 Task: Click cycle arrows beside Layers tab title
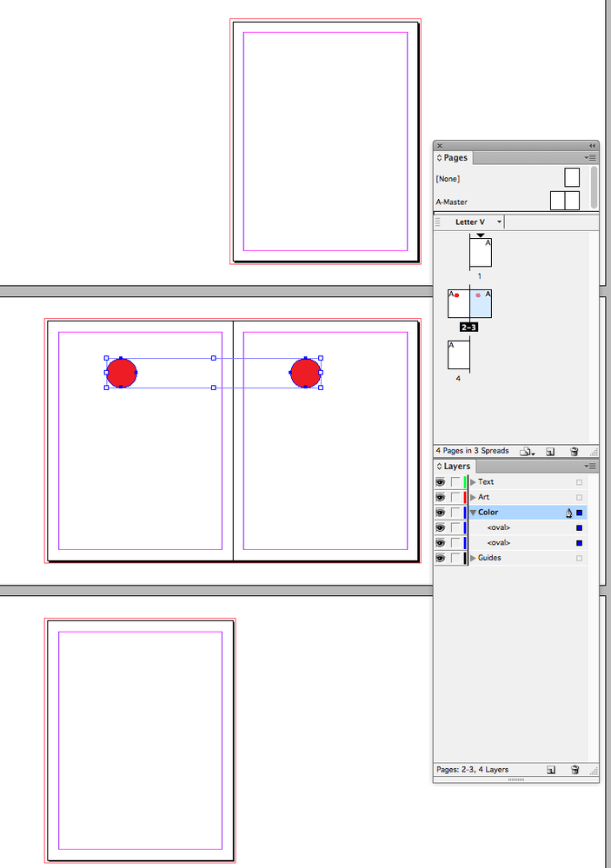pos(439,467)
